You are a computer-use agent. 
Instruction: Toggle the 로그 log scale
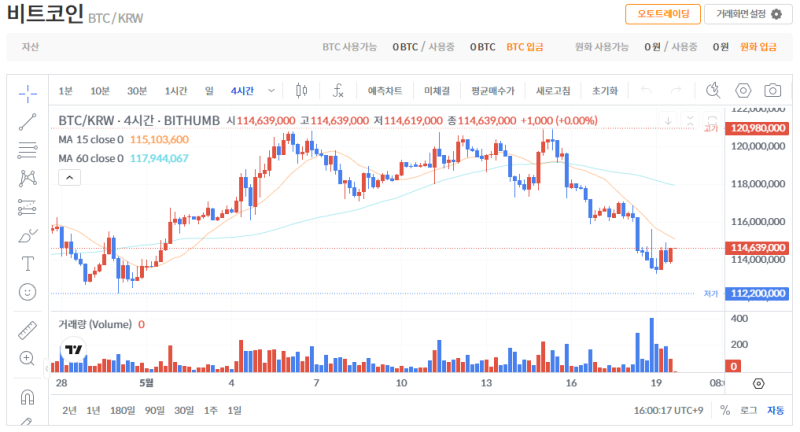coord(748,410)
